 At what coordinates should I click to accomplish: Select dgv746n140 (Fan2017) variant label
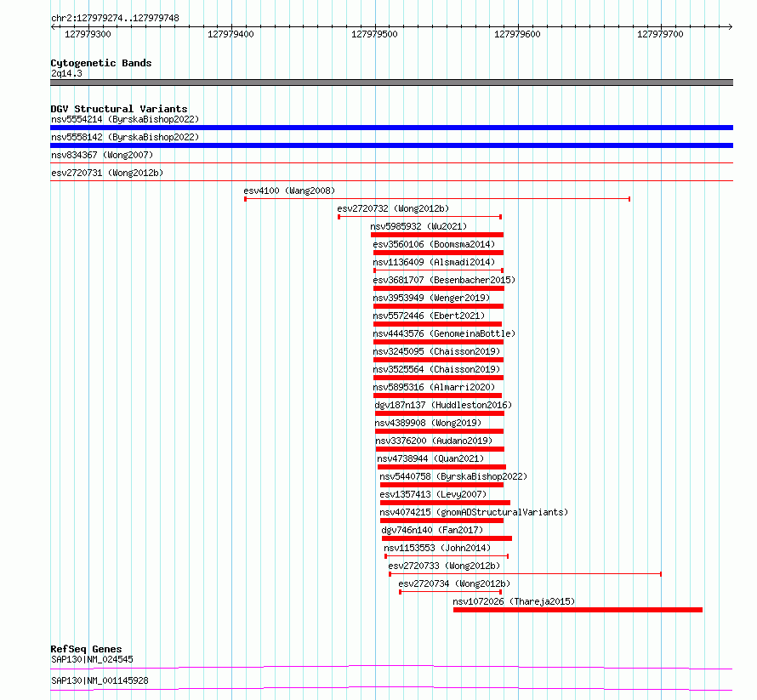(x=432, y=530)
